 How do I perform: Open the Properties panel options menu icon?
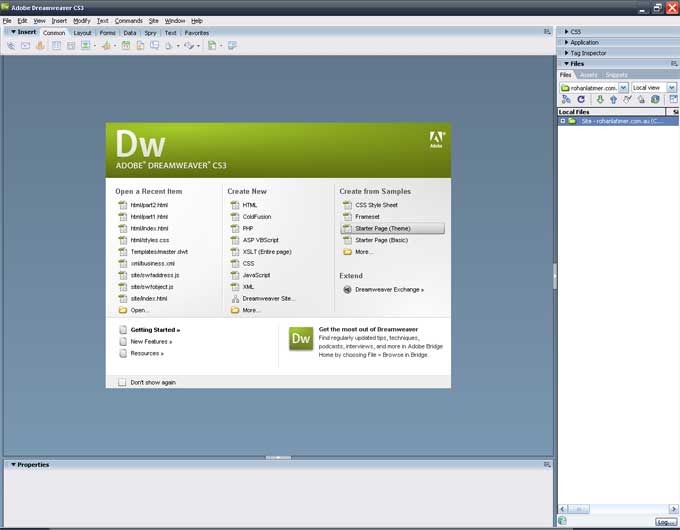(547, 465)
